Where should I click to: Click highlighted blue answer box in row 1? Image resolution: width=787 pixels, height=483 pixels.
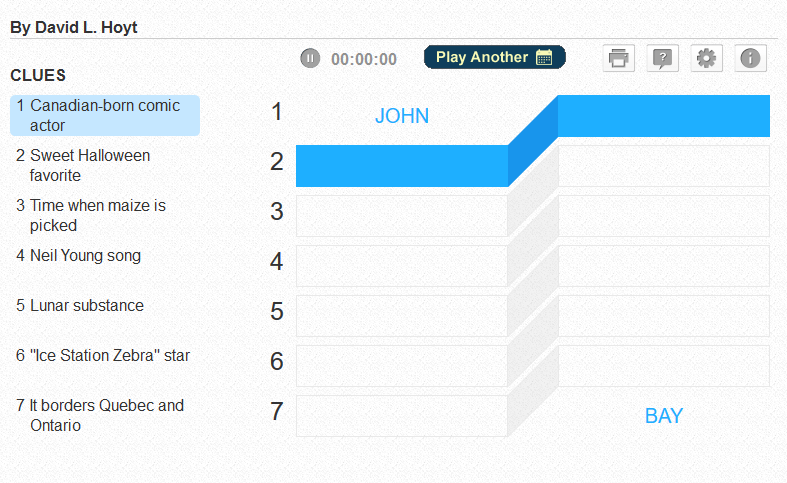point(664,116)
